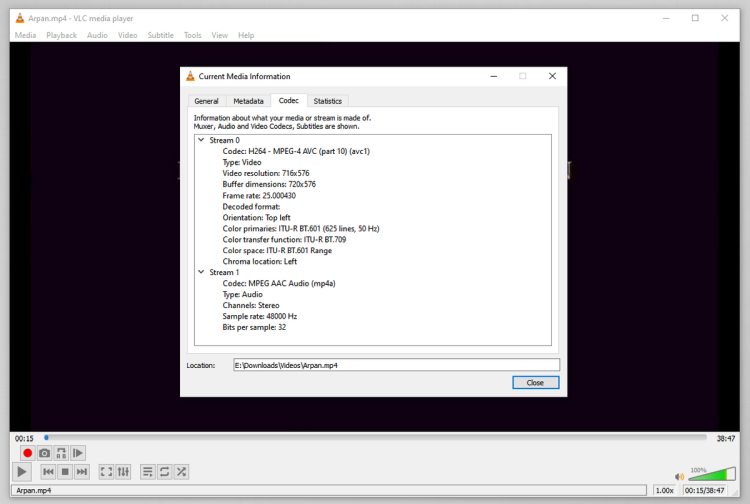Select 'Bits per sample: 32' row
Viewport: 750px width, 504px height.
point(254,327)
